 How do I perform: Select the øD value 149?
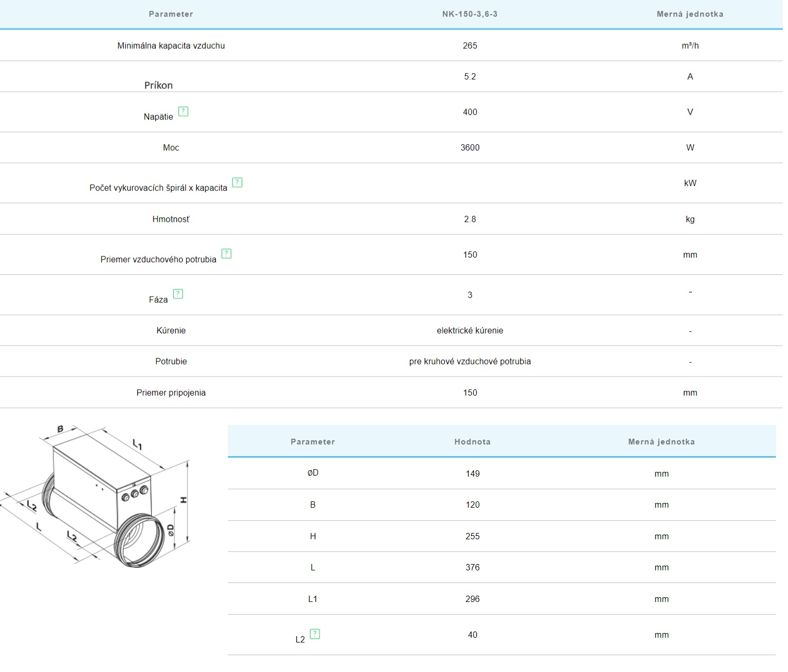tap(472, 474)
